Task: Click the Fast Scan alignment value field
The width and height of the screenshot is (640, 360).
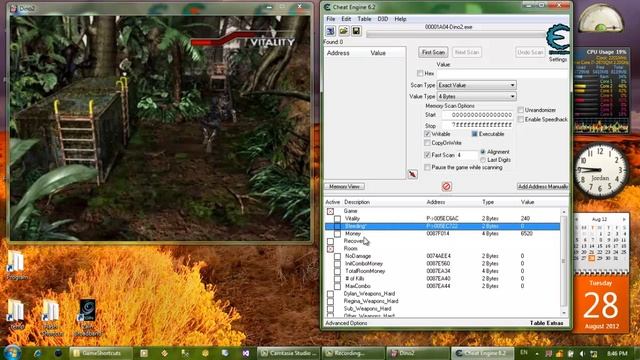Action: pos(467,155)
